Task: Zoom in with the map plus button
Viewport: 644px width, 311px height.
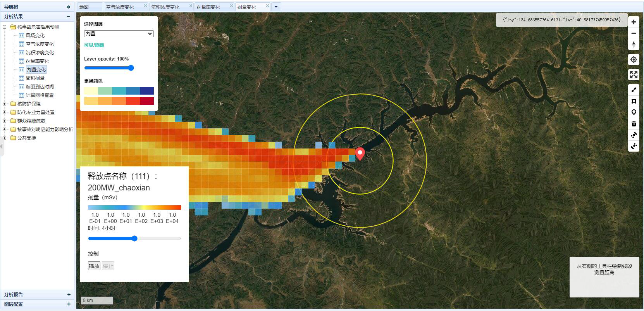Action: [634, 22]
